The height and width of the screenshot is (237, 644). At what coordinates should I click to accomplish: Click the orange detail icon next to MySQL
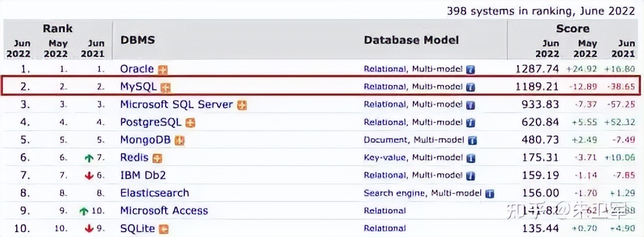tap(166, 88)
